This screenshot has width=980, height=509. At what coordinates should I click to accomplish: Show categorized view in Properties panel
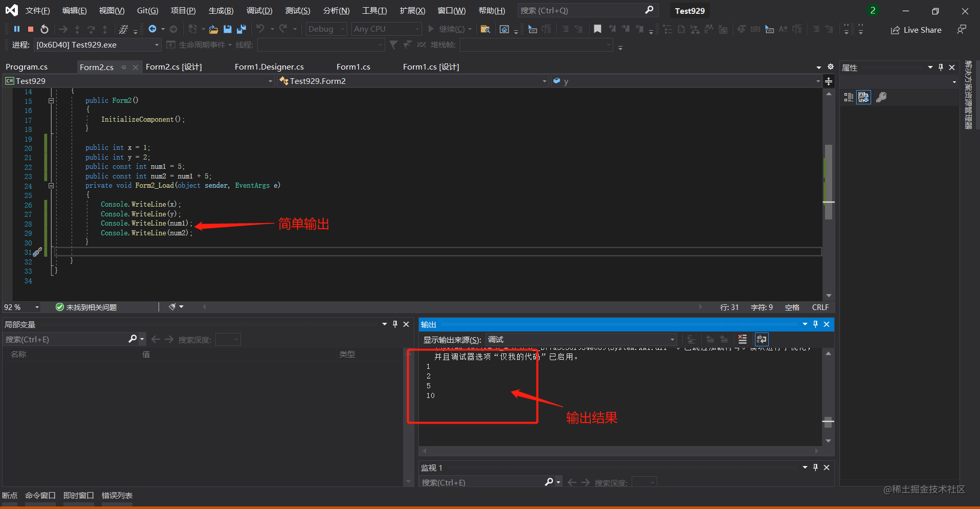click(849, 97)
